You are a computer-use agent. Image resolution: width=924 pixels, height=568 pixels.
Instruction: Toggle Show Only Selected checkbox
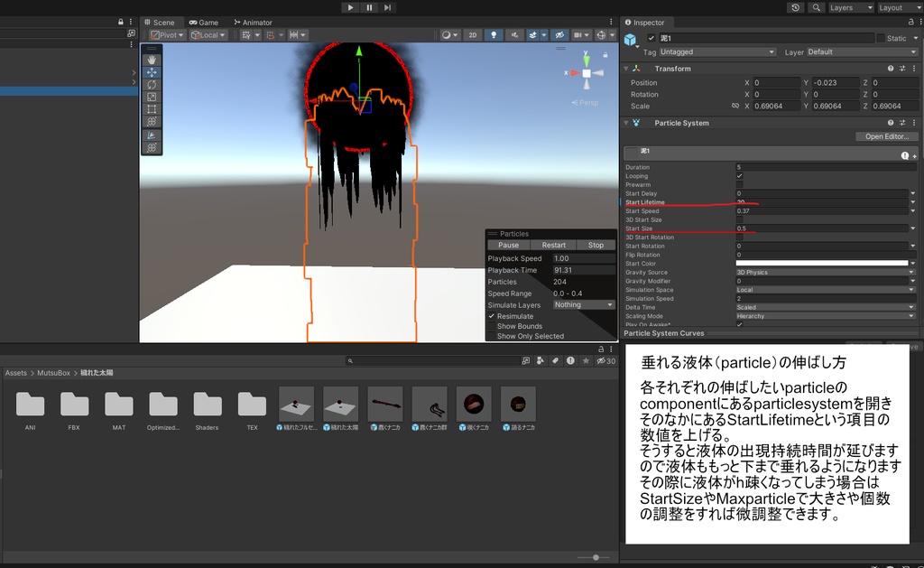492,336
